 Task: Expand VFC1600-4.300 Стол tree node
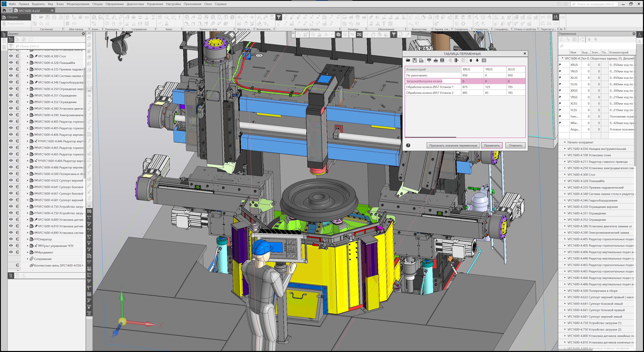click(x=28, y=56)
